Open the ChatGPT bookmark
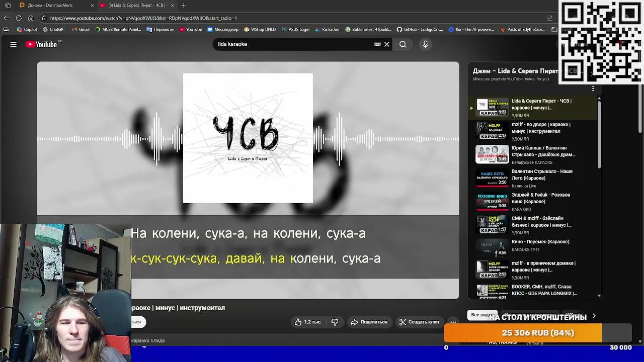 tap(54, 30)
